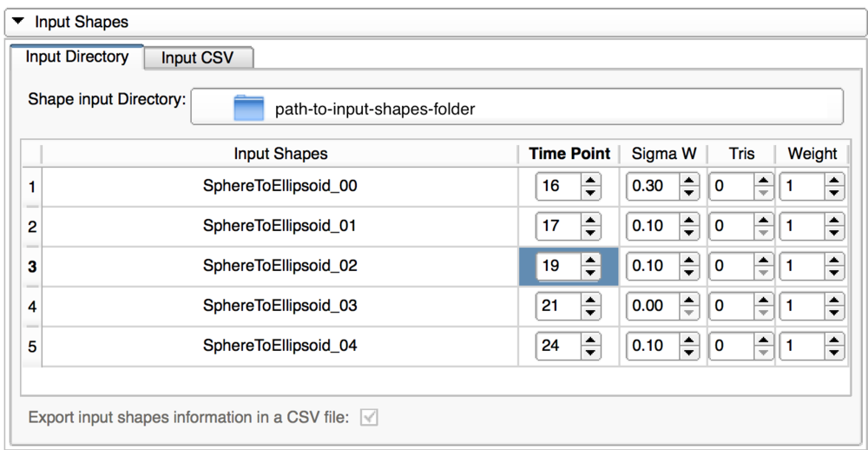Click Time Point column header
The height and width of the screenshot is (450, 868).
click(x=569, y=154)
